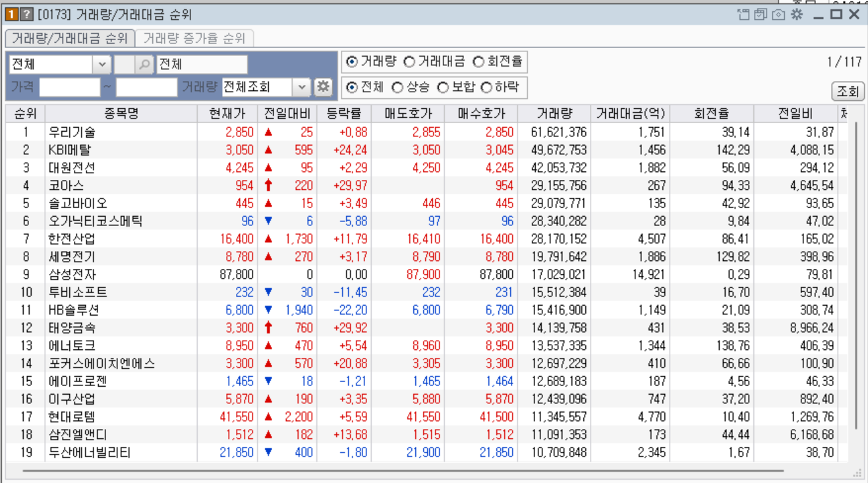Open volume condition settings gear button
The image size is (868, 483).
(322, 86)
